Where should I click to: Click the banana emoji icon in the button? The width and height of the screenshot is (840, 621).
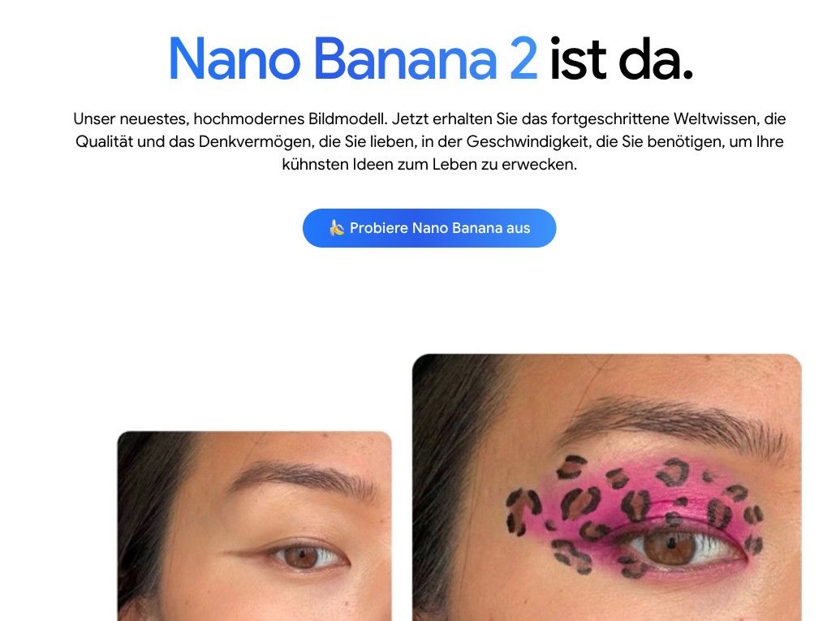point(337,228)
